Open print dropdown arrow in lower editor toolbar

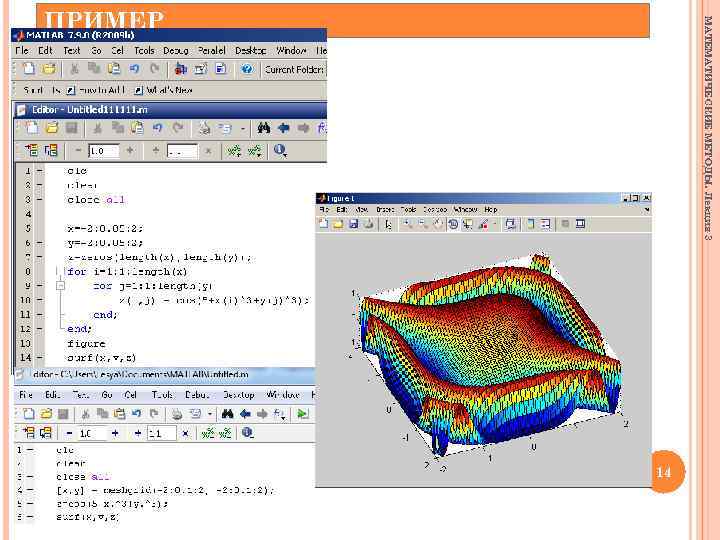tap(209, 414)
